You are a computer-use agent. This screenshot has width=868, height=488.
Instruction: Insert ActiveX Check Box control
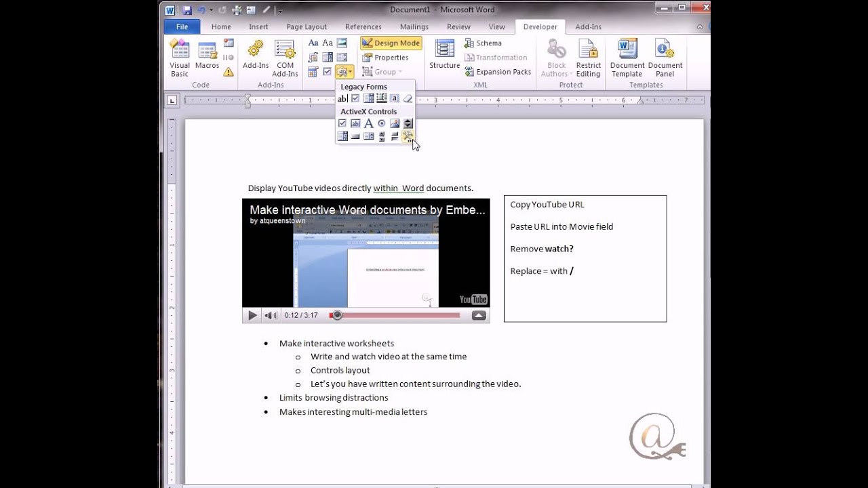coord(342,123)
